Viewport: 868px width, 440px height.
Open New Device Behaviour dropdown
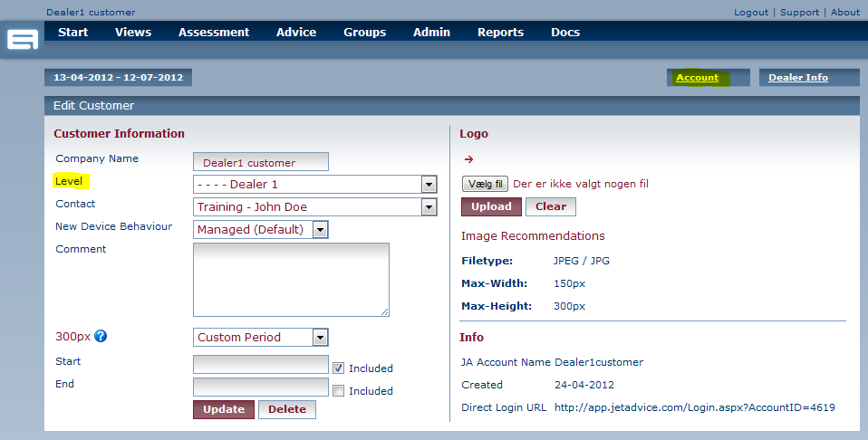tap(320, 230)
